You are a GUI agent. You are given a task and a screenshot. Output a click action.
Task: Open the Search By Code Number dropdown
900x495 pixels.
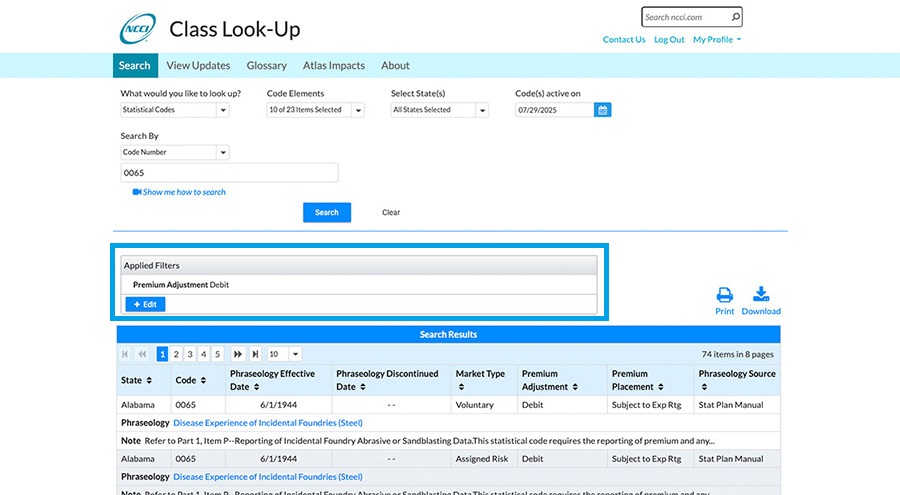pyautogui.click(x=223, y=152)
